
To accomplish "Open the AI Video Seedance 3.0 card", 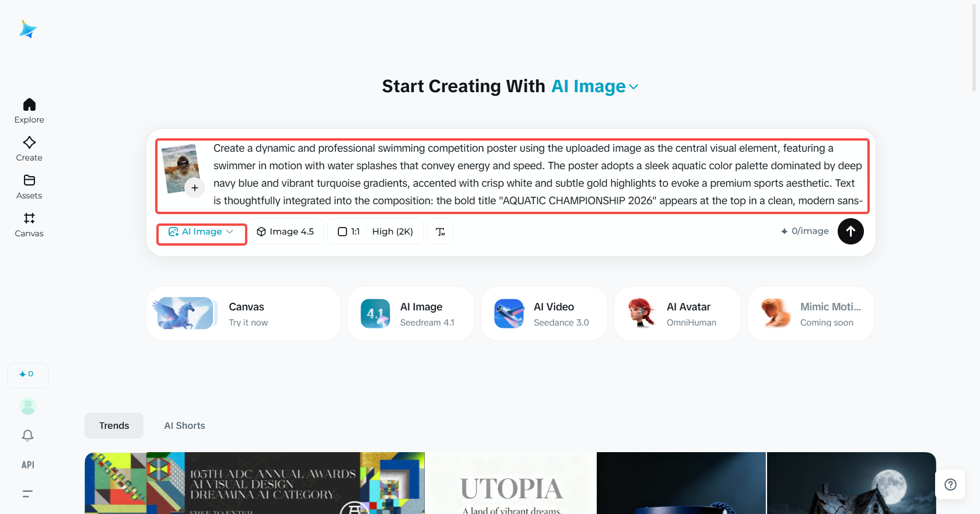I will click(x=544, y=314).
